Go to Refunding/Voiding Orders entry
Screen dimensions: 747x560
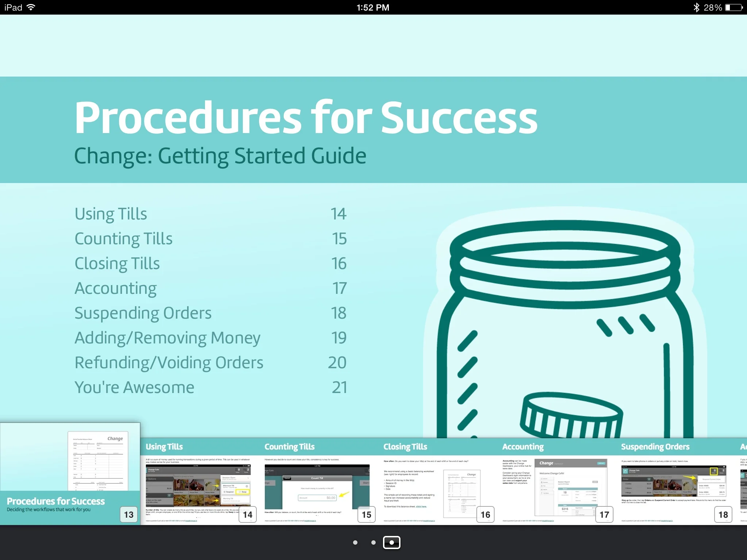coord(169,363)
